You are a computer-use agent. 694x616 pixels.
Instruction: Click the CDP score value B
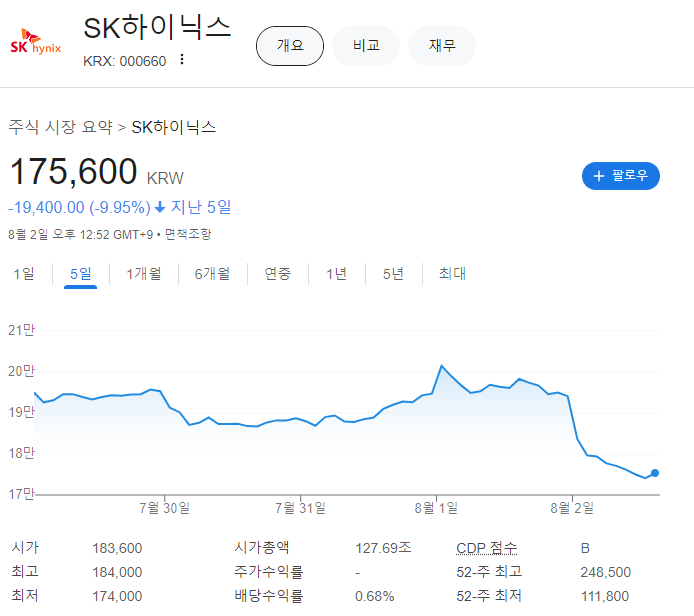pyautogui.click(x=585, y=548)
